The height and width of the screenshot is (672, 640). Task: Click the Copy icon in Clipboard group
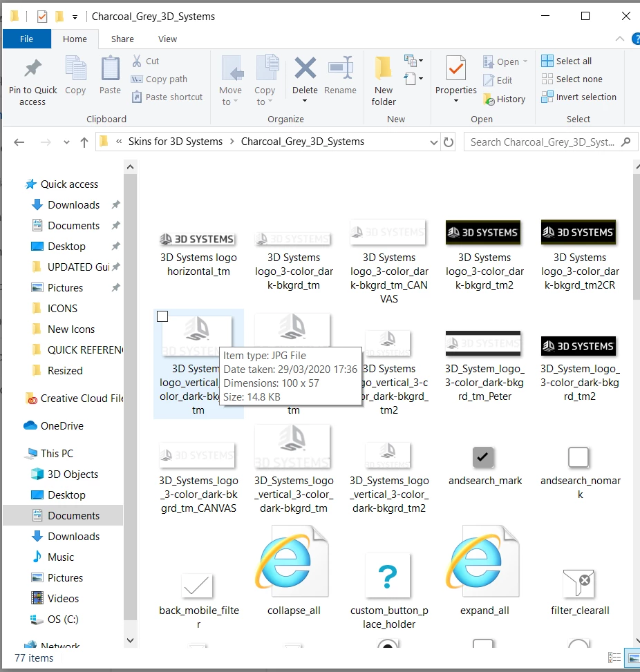coord(75,68)
